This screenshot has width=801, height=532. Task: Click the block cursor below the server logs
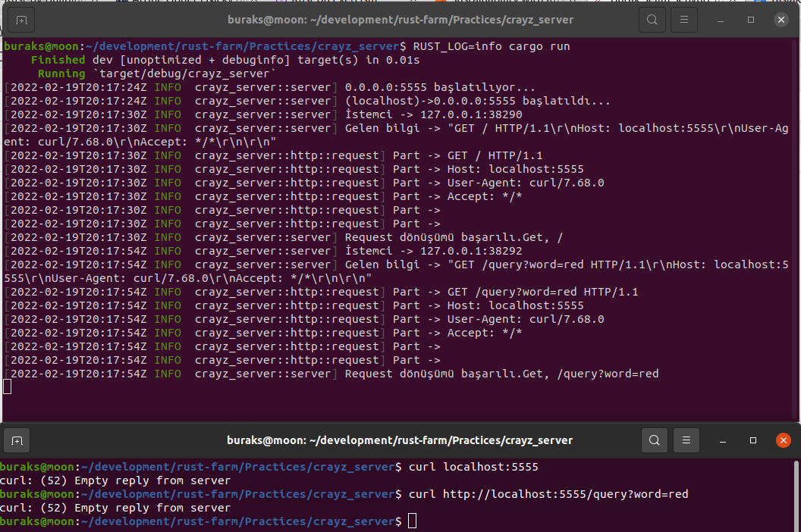pyautogui.click(x=8, y=387)
